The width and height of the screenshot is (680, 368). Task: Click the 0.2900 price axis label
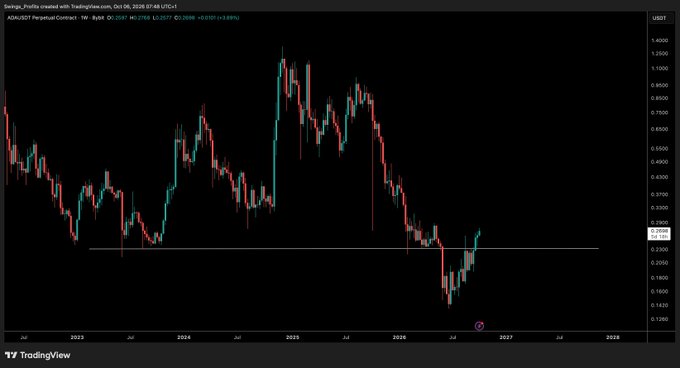[x=660, y=222]
